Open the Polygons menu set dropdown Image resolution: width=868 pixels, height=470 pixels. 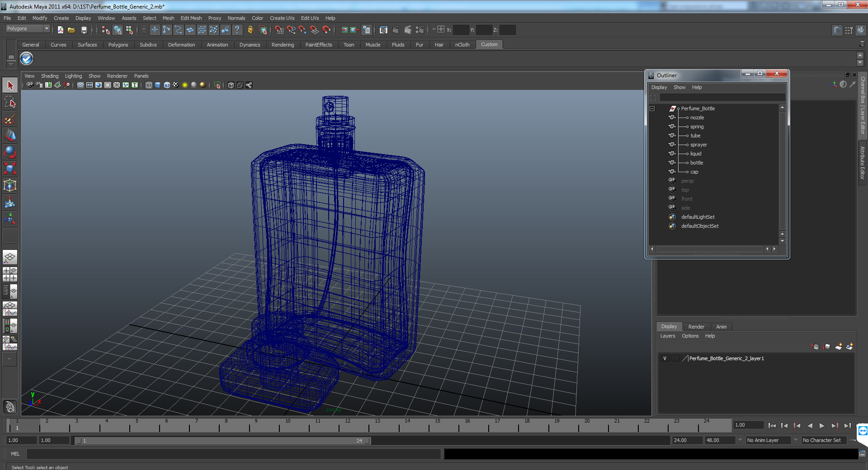[x=28, y=28]
